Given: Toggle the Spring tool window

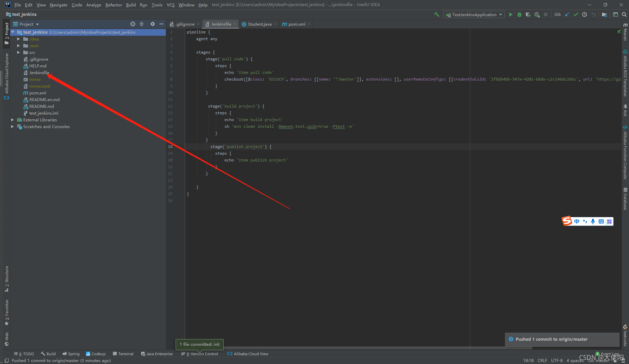Looking at the screenshot, I should click(x=71, y=354).
